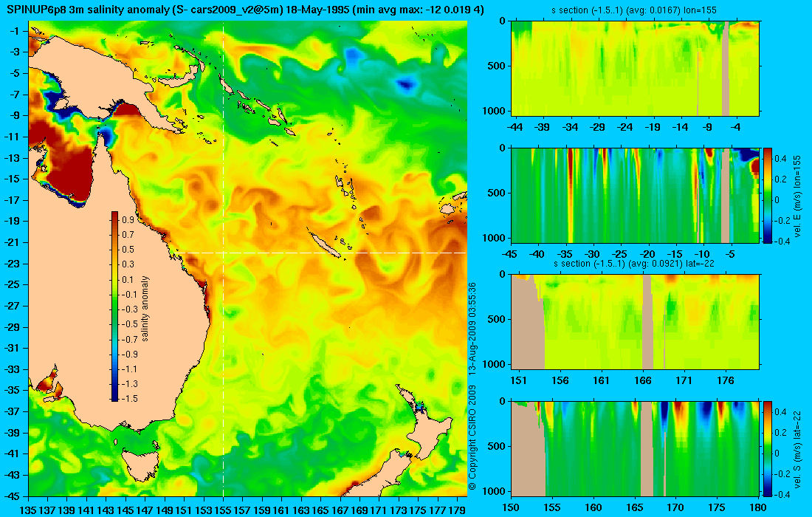Click the '166' tick on lat=-22 salinity section

click(643, 381)
